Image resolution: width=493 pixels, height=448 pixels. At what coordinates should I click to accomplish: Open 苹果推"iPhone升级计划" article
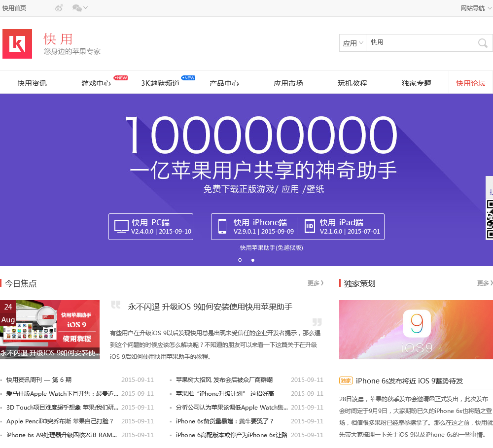225,394
